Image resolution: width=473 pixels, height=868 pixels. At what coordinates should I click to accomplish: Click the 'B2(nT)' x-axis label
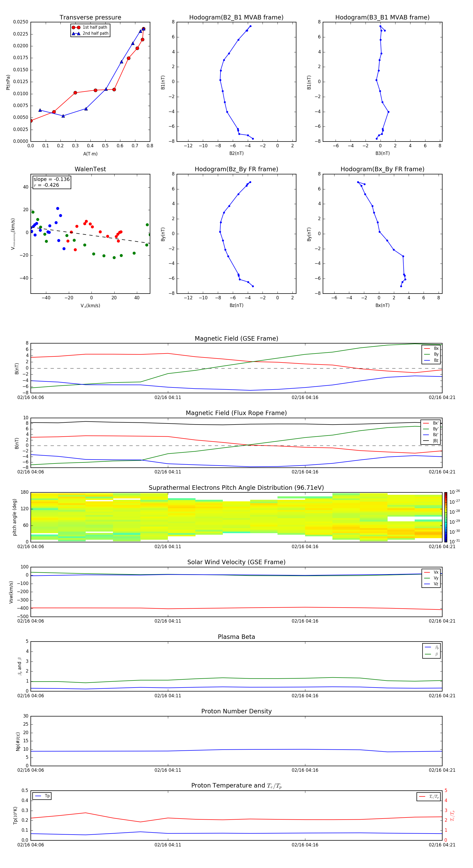[236, 153]
